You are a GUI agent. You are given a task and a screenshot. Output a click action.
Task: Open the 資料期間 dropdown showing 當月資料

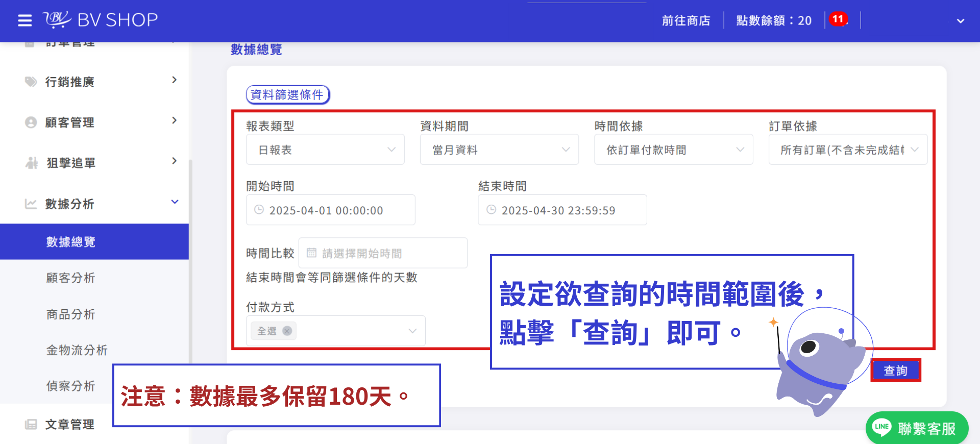click(499, 150)
